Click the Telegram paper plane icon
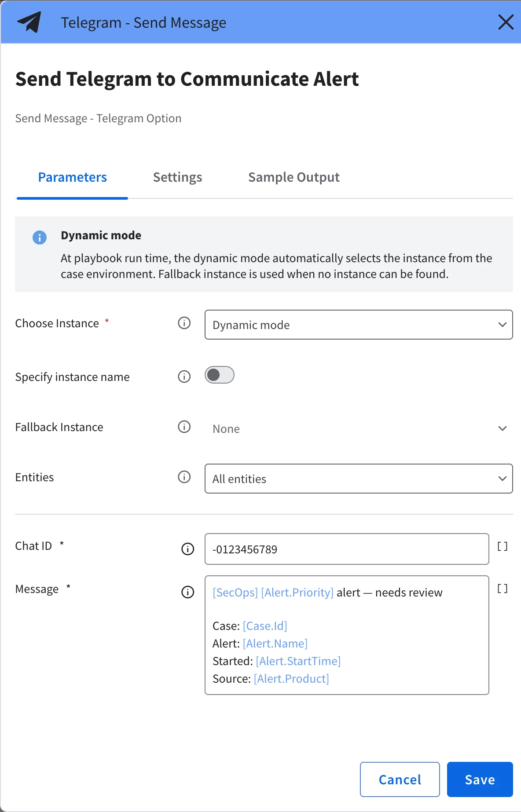521x812 pixels. [29, 22]
